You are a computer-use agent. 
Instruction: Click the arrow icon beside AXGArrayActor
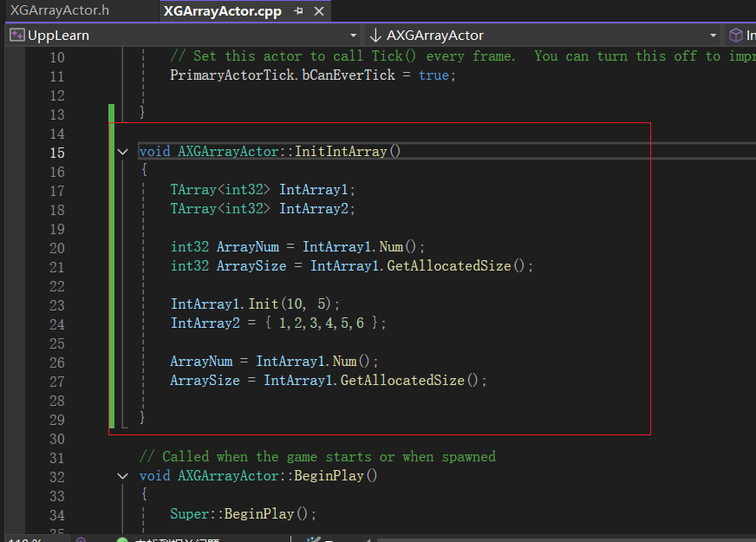375,36
